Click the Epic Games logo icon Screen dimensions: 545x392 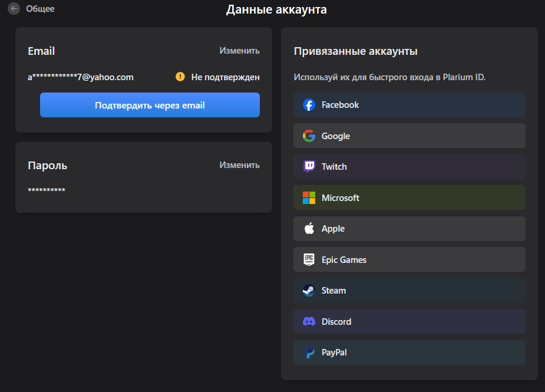coord(309,259)
